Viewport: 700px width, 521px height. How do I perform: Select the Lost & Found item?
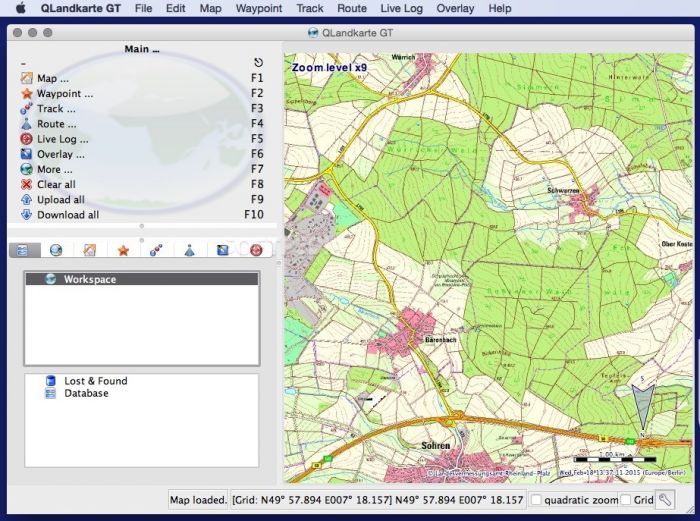click(x=96, y=381)
